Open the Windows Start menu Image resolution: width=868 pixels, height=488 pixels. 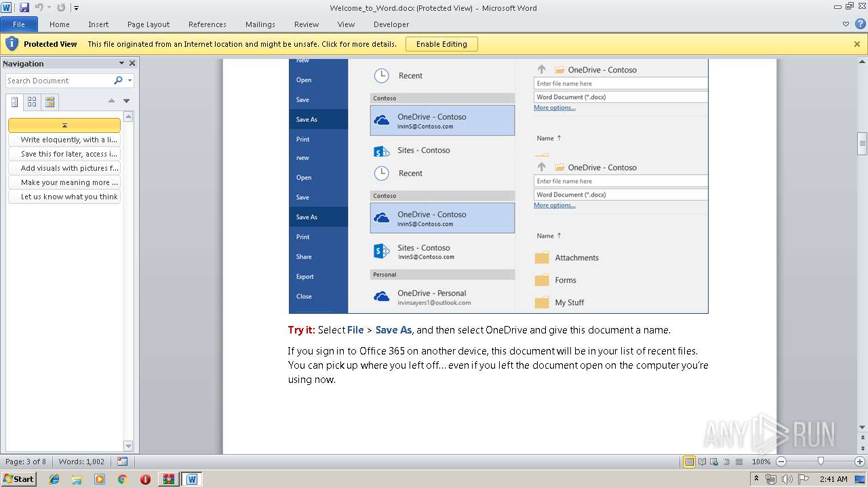coord(18,479)
